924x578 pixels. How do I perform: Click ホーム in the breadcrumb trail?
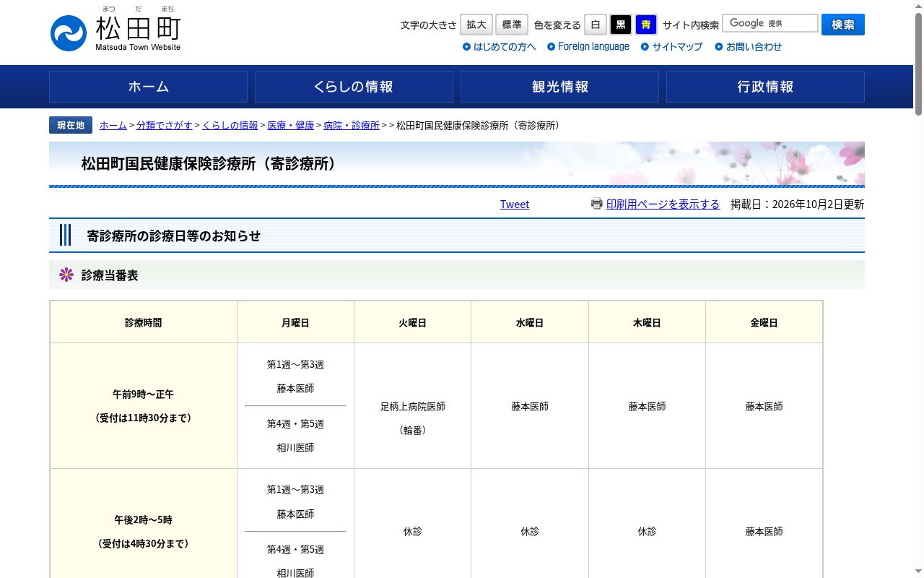113,126
